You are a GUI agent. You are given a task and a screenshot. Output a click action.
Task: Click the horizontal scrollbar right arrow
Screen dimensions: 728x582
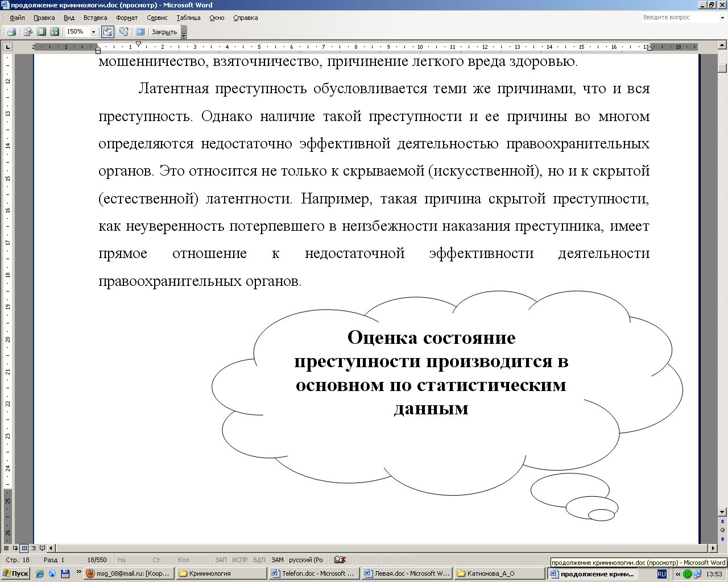[713, 548]
